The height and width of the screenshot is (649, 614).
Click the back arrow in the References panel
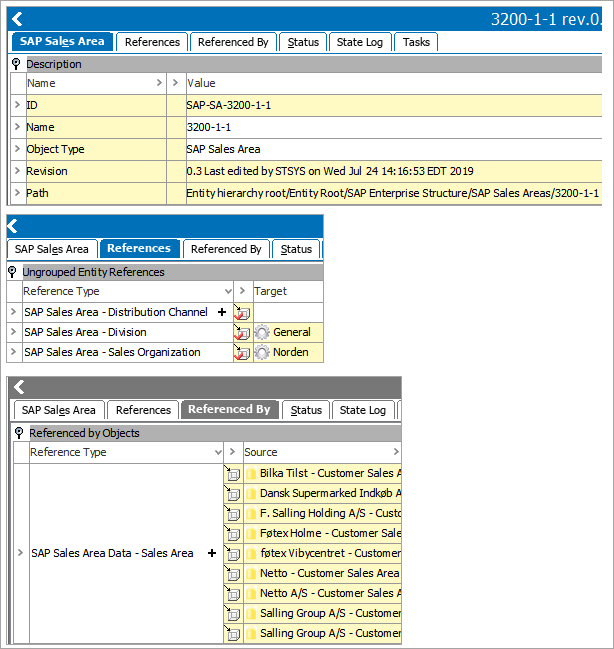pos(12,226)
